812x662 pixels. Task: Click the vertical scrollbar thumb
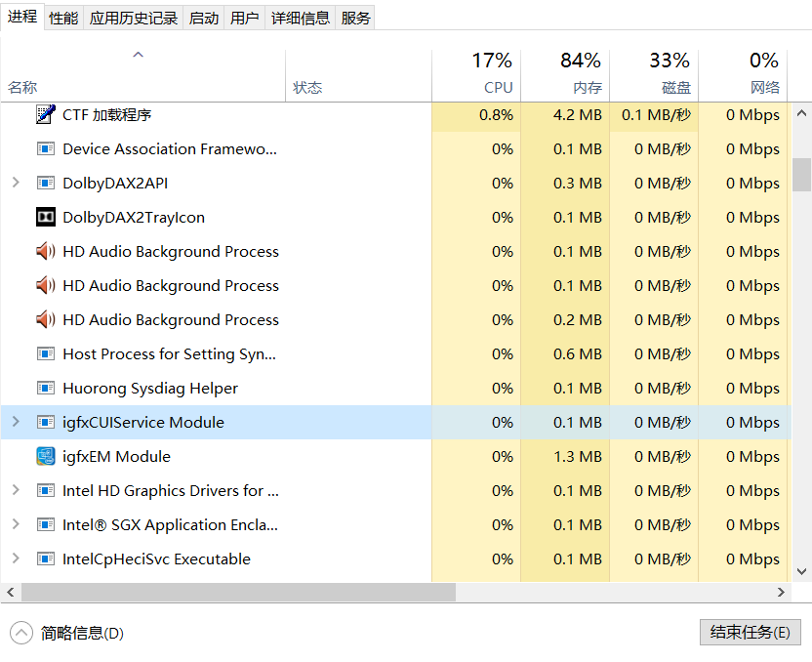coord(801,175)
